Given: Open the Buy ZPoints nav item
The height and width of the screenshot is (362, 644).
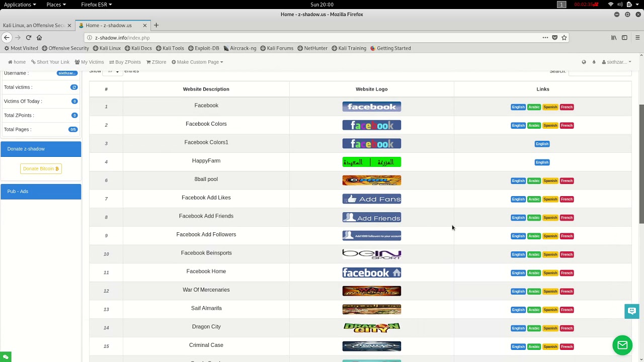Looking at the screenshot, I should coord(125,62).
